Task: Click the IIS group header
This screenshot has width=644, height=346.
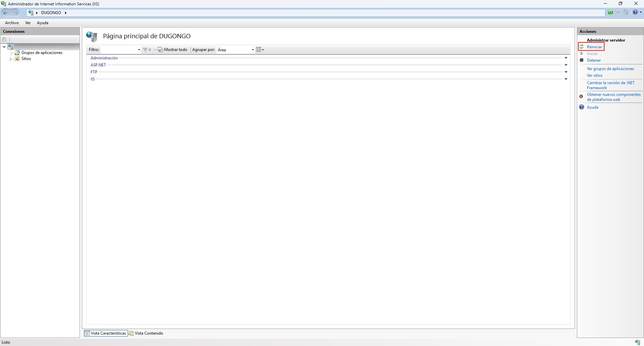Action: (x=93, y=79)
